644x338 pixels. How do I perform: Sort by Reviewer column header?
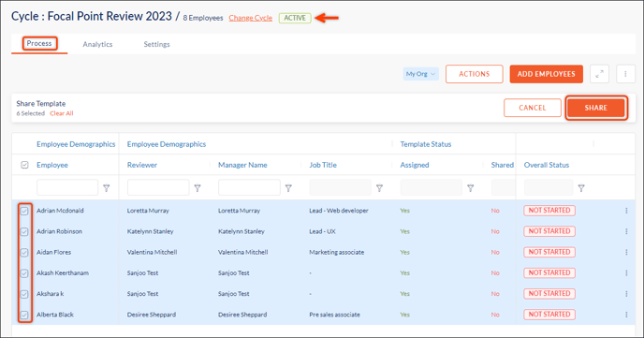142,165
